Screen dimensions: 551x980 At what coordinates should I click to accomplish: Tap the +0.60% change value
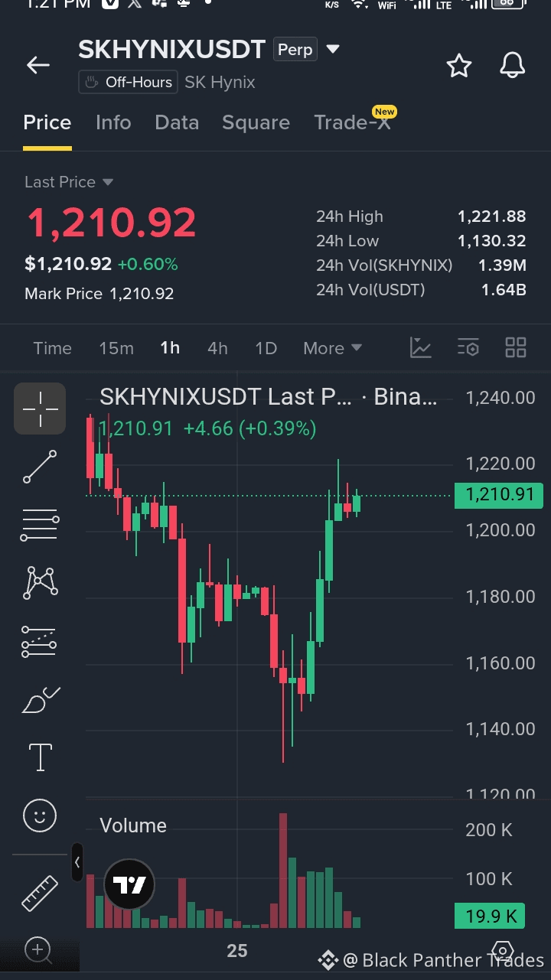pos(148,265)
